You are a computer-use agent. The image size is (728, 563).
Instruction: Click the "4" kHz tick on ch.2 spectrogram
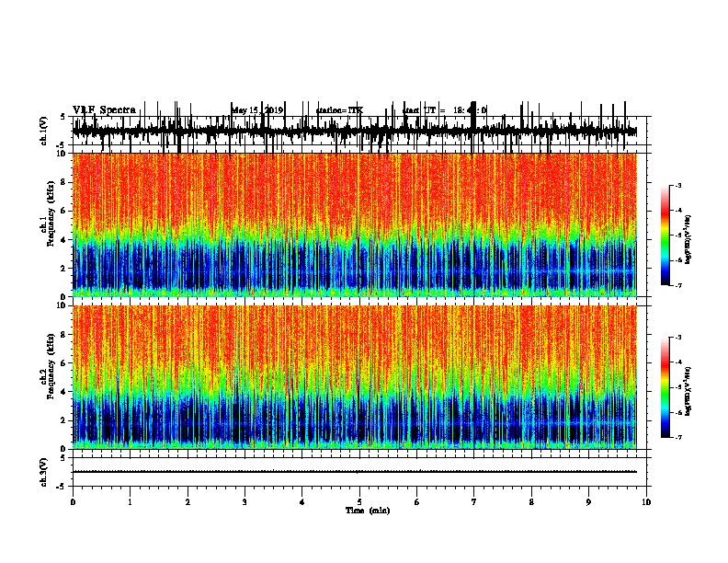tap(64, 392)
